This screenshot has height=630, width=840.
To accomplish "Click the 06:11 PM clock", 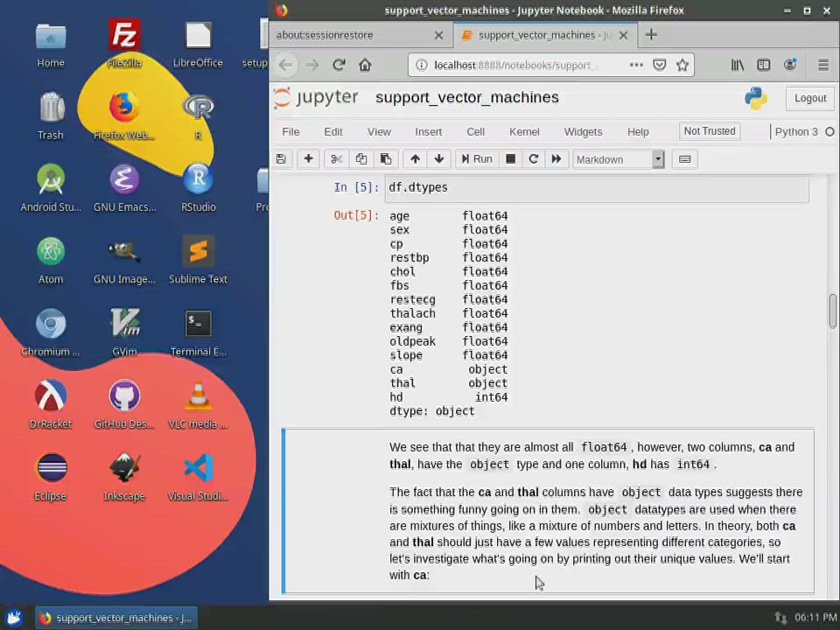I will point(815,618).
